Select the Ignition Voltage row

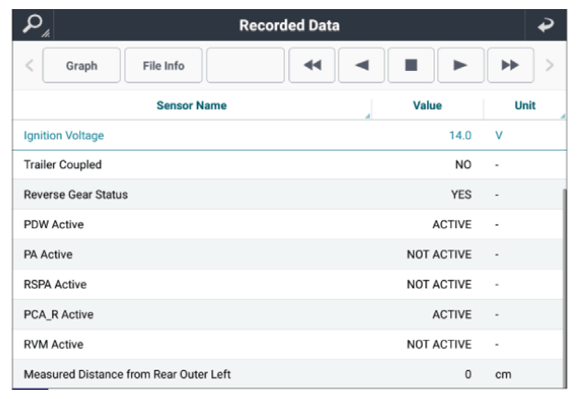pyautogui.click(x=289, y=135)
